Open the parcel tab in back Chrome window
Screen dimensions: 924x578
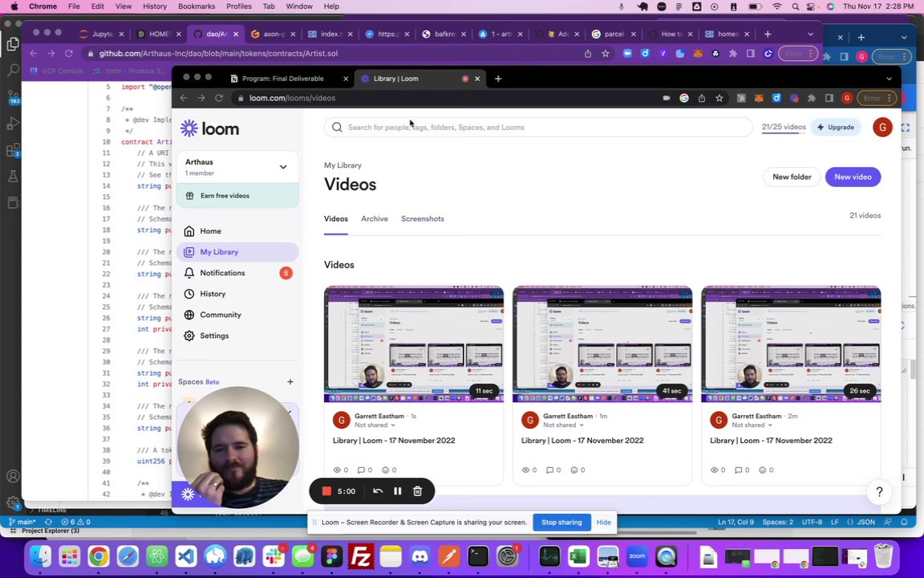(614, 35)
